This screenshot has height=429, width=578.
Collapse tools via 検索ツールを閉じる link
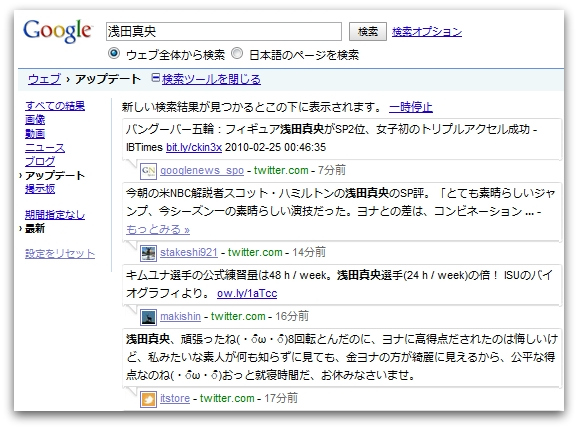pos(211,79)
